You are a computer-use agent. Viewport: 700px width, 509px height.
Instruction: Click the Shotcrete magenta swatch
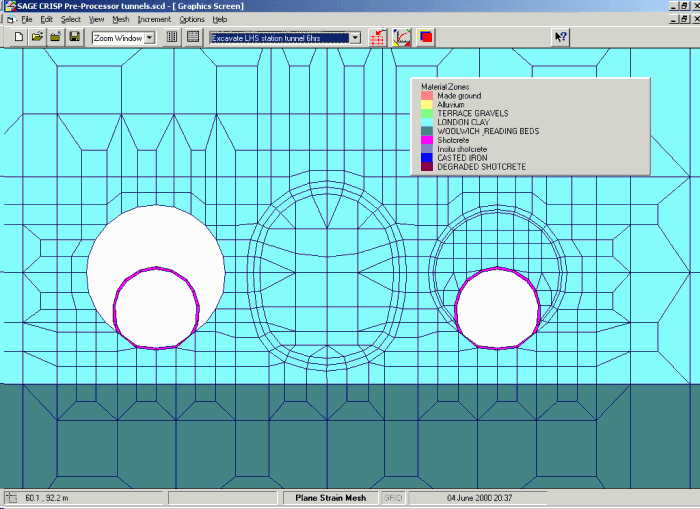click(427, 140)
